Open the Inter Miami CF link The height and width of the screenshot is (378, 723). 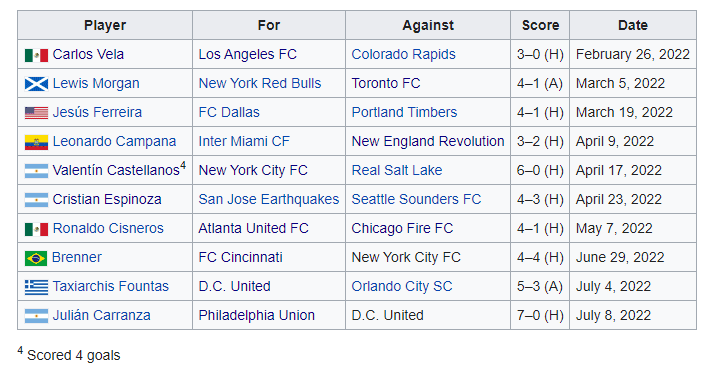(244, 142)
